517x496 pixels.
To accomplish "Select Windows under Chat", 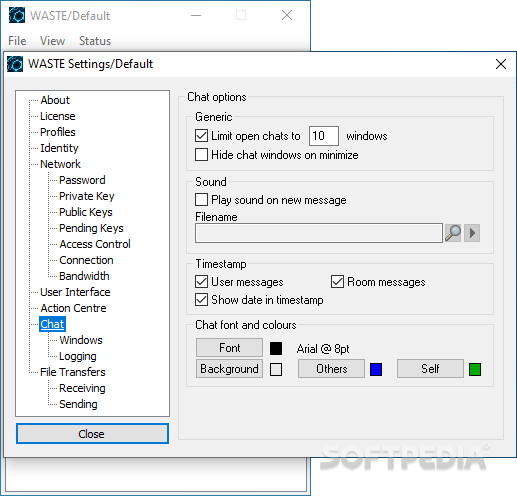I will [x=81, y=340].
